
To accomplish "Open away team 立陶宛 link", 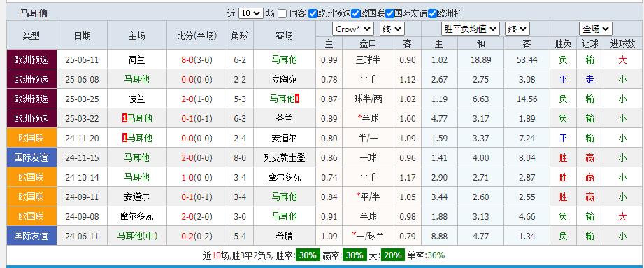I will coord(284,79).
